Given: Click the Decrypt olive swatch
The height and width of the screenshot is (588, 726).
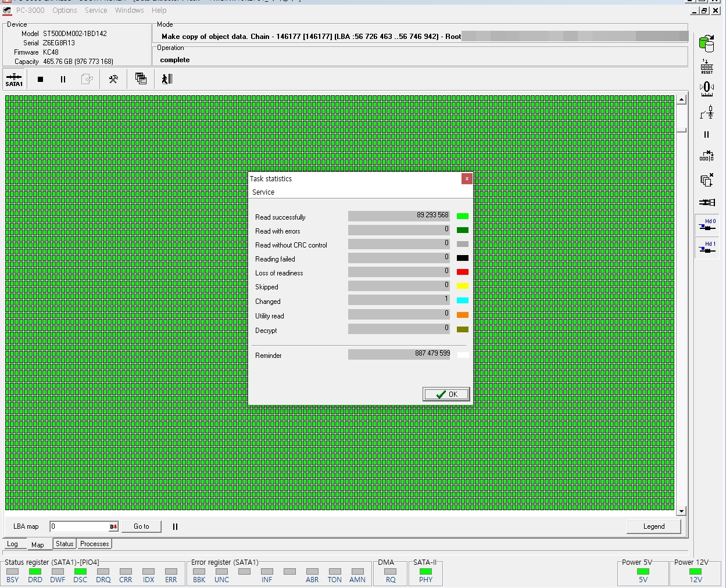Looking at the screenshot, I should pyautogui.click(x=463, y=329).
